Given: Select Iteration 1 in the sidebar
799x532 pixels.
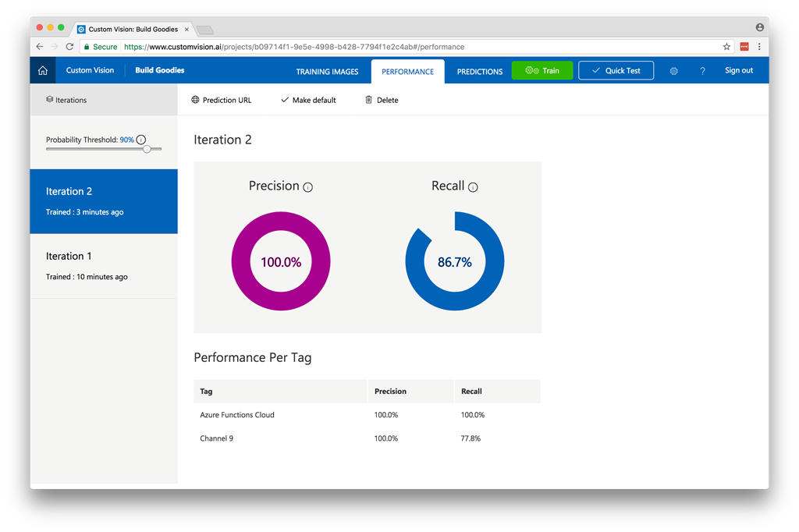Looking at the screenshot, I should pos(104,266).
